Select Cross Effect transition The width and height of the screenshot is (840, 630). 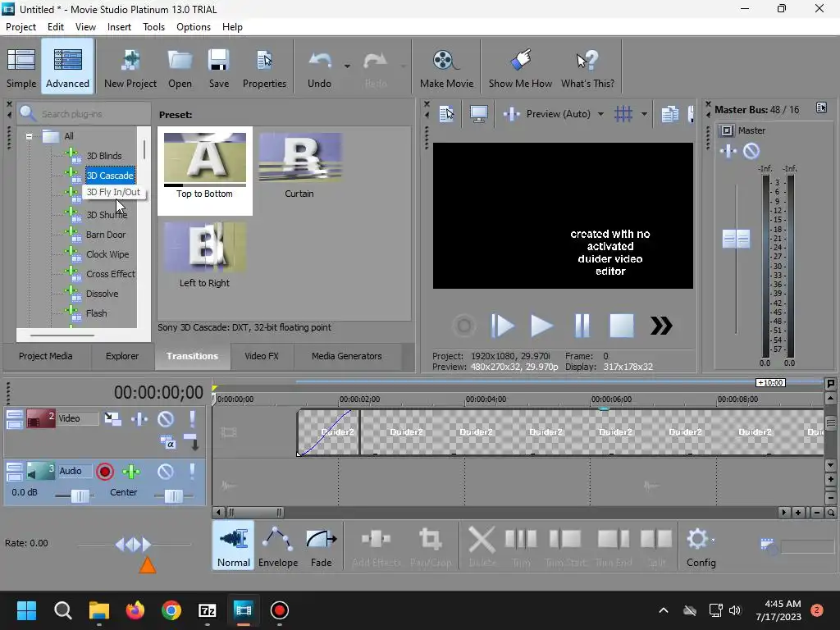point(111,274)
